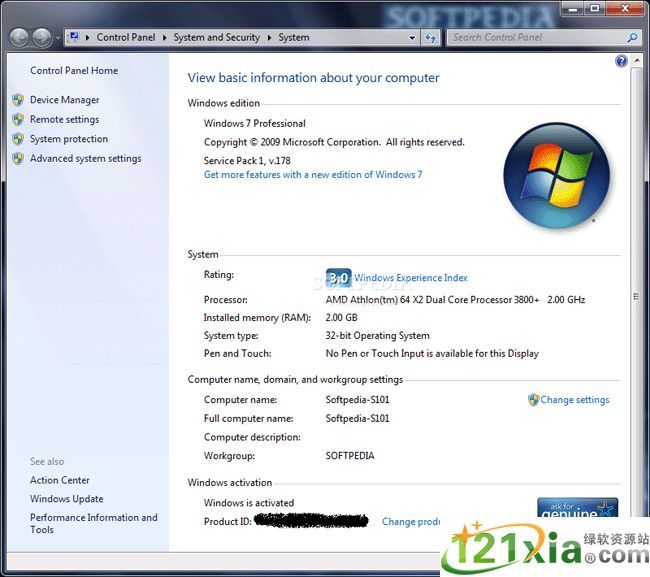650x577 pixels.
Task: Expand the arrow after System and Security
Action: coord(269,38)
